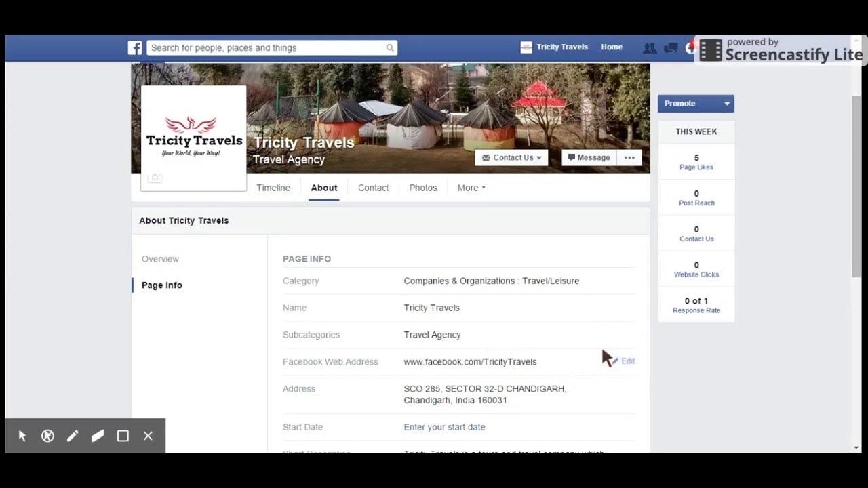Image resolution: width=868 pixels, height=488 pixels.
Task: Open the Contact Us stat link in the sidebar
Action: (x=696, y=239)
